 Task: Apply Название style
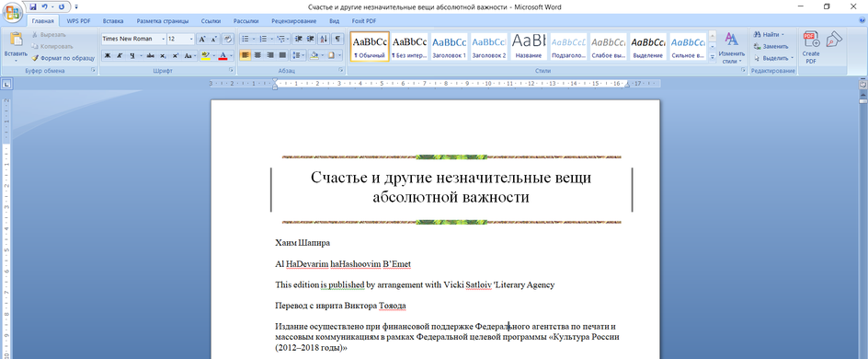(528, 47)
